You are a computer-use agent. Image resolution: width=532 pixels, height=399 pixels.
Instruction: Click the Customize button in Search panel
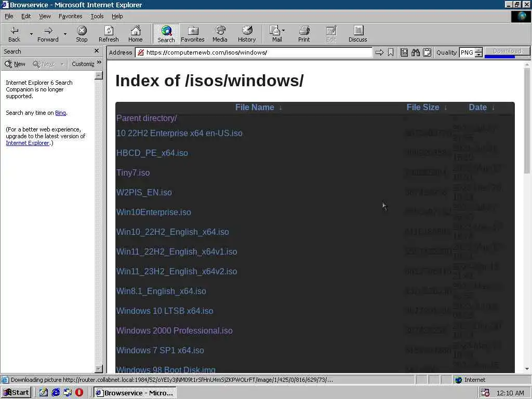pyautogui.click(x=83, y=64)
